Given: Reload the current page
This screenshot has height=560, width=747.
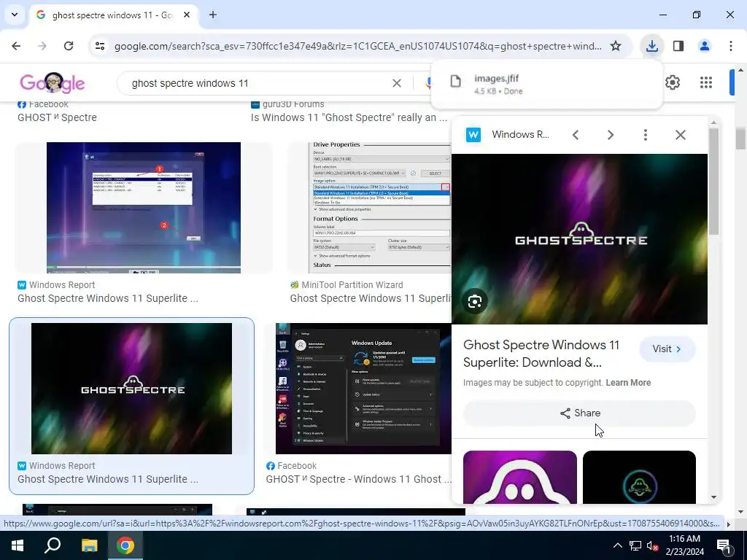Looking at the screenshot, I should [69, 46].
